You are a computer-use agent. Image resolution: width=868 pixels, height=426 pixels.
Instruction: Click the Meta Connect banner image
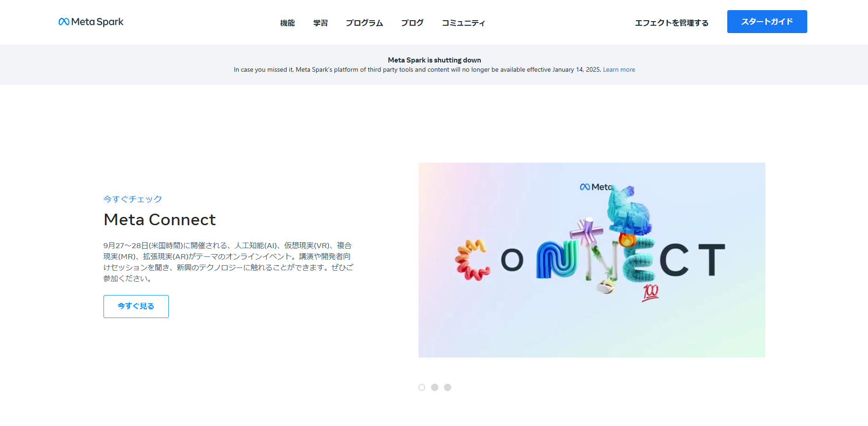coord(592,260)
